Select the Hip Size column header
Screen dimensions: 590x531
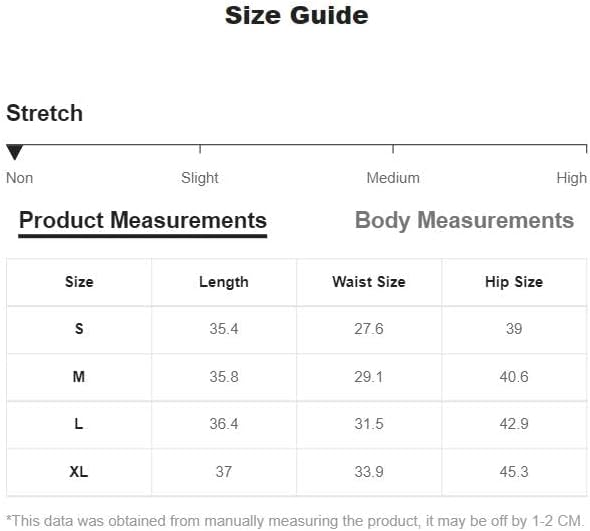tap(514, 282)
